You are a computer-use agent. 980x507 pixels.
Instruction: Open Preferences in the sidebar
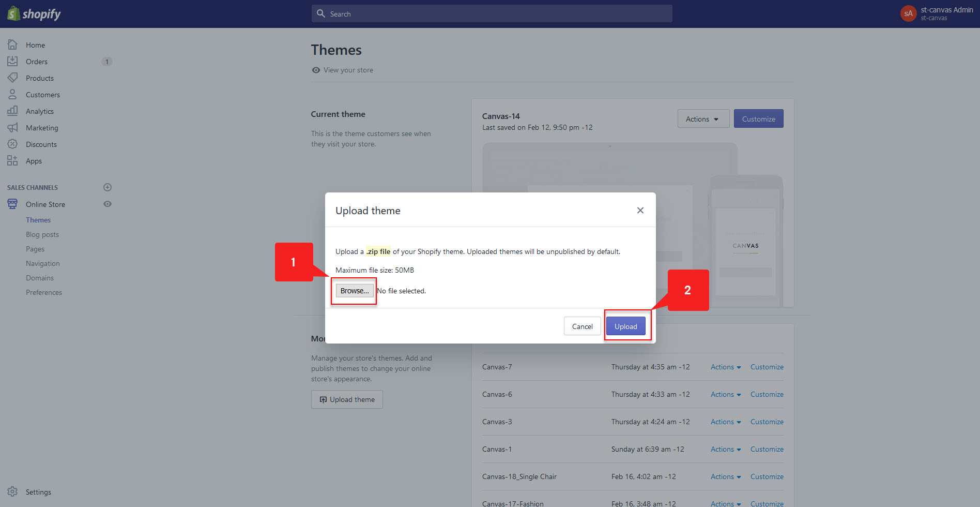(44, 292)
